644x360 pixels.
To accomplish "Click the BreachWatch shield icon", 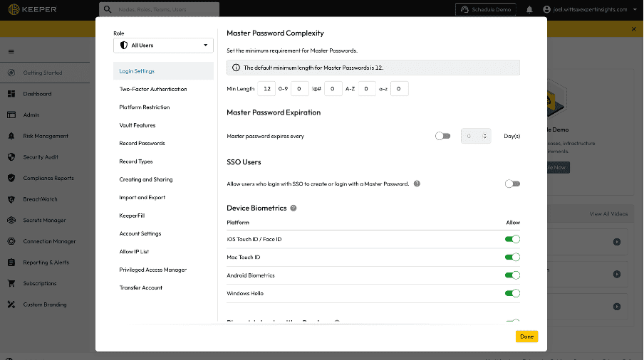I will point(11,199).
